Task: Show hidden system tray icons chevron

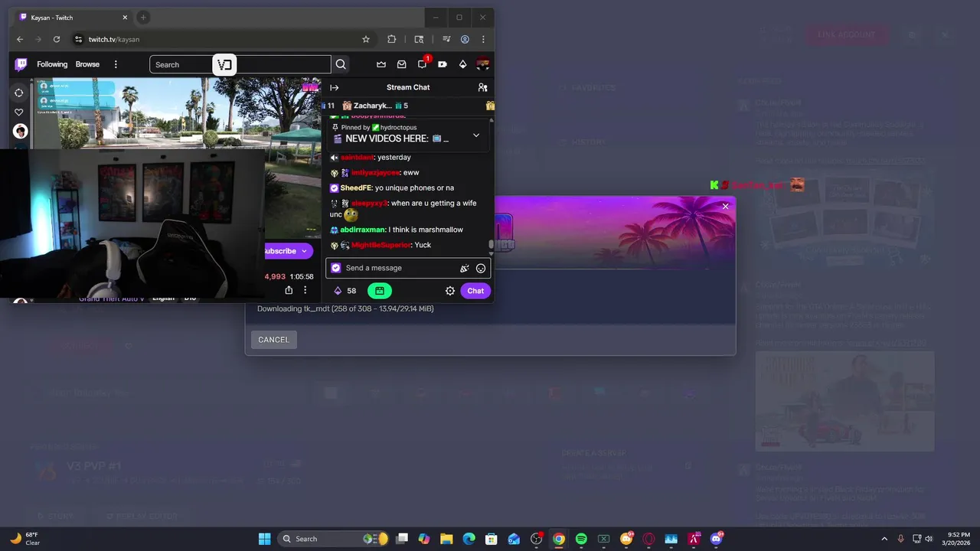Action: tap(884, 539)
